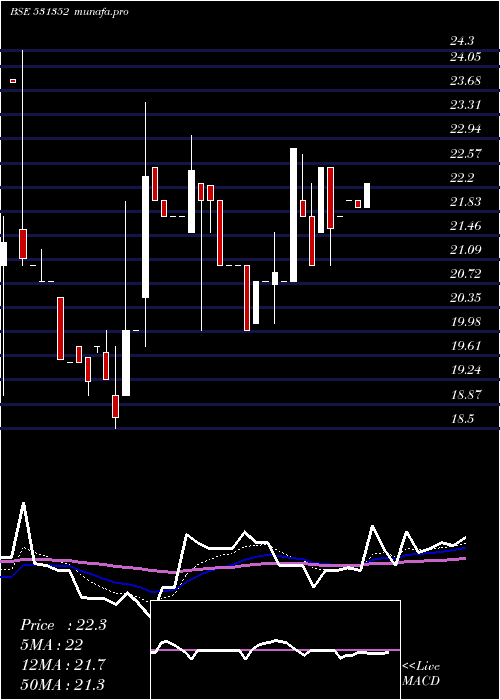
Task: Select the 24.05 price level label
Action: pyautogui.click(x=465, y=57)
